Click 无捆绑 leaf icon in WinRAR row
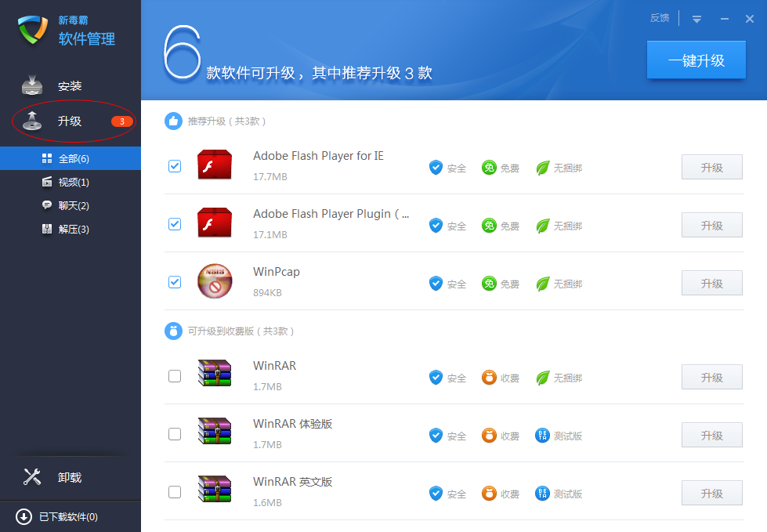This screenshot has height=532, width=767. click(x=542, y=378)
